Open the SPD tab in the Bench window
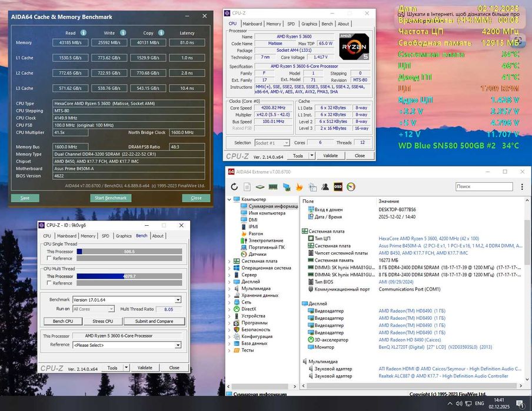This screenshot has width=532, height=411. click(105, 236)
